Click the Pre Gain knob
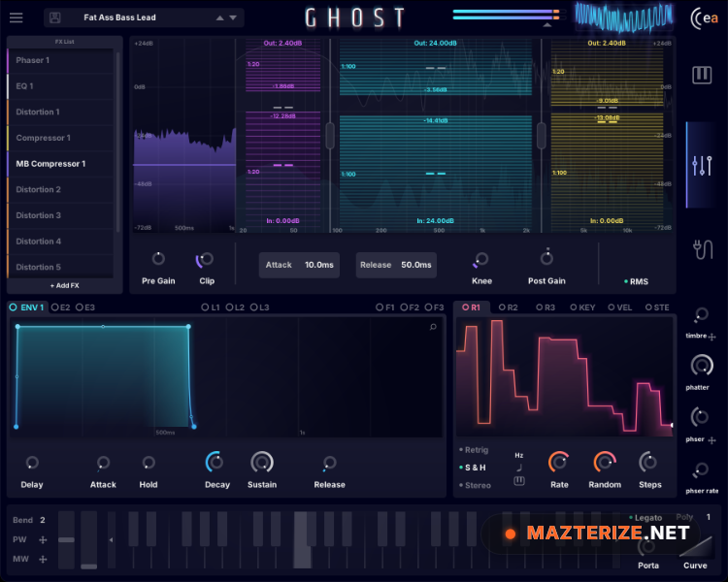This screenshot has height=582, width=728. pyautogui.click(x=158, y=259)
